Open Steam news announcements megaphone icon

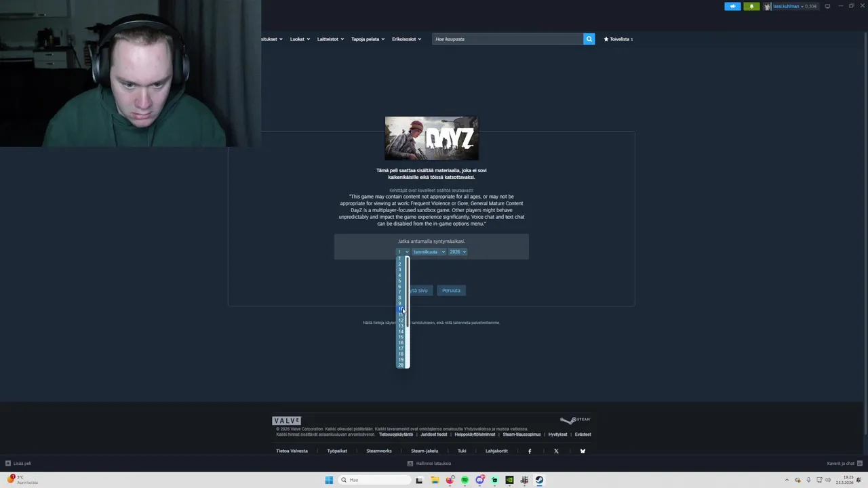pyautogui.click(x=732, y=6)
